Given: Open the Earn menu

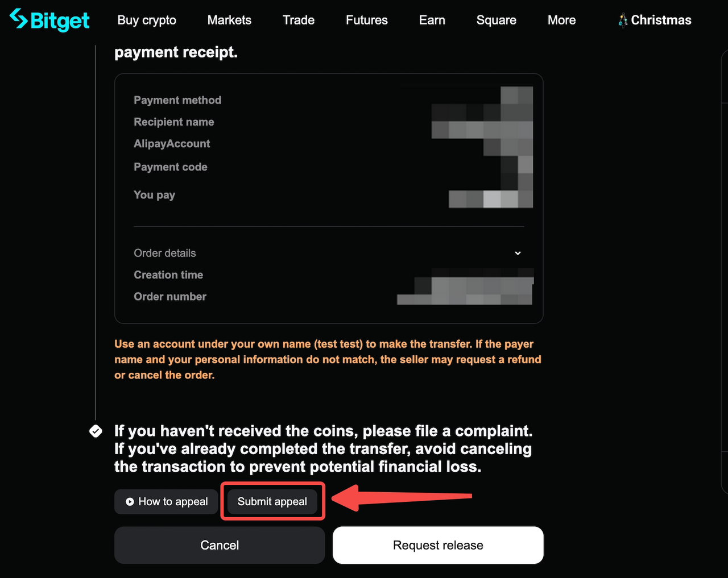Looking at the screenshot, I should 432,20.
